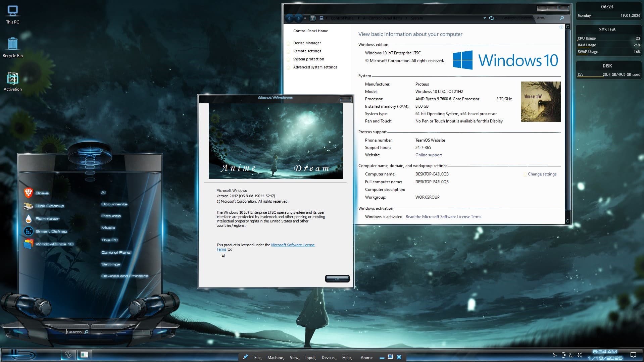
Task: Open Advanced system settings link
Action: pos(315,67)
